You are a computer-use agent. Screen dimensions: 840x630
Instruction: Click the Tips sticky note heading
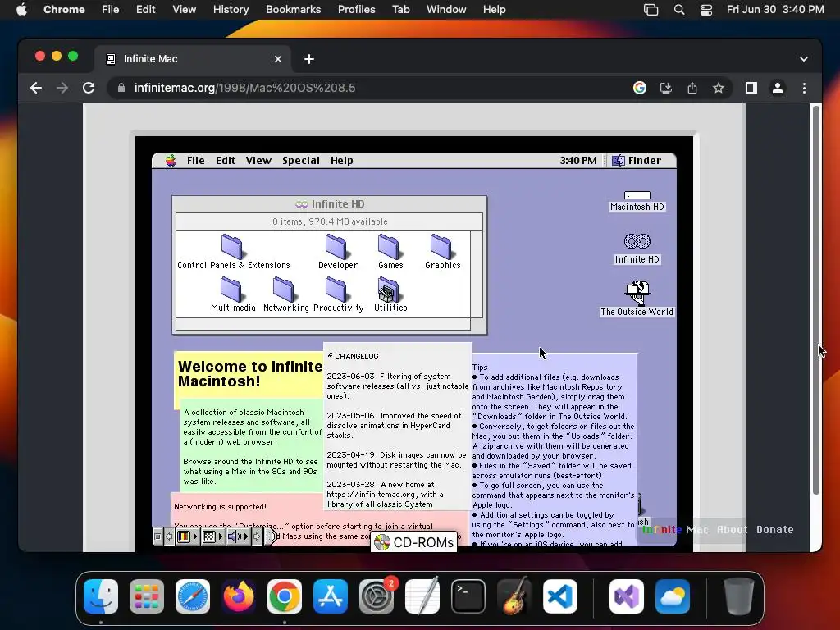point(480,367)
